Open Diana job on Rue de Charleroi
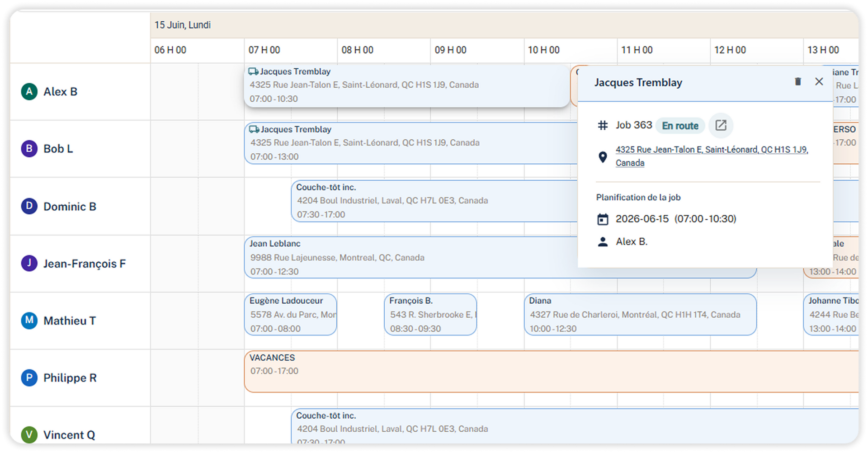 pos(640,315)
